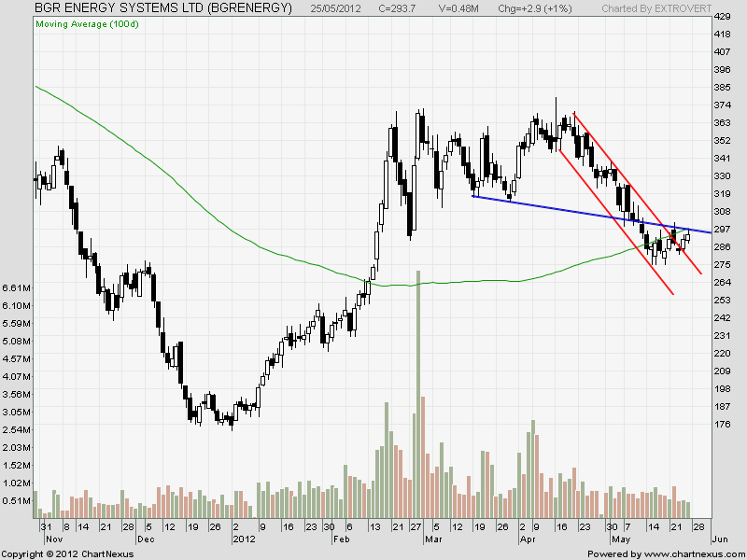The width and height of the screenshot is (747, 560).
Task: Click the 429 price level on right axis
Action: pyautogui.click(x=722, y=17)
